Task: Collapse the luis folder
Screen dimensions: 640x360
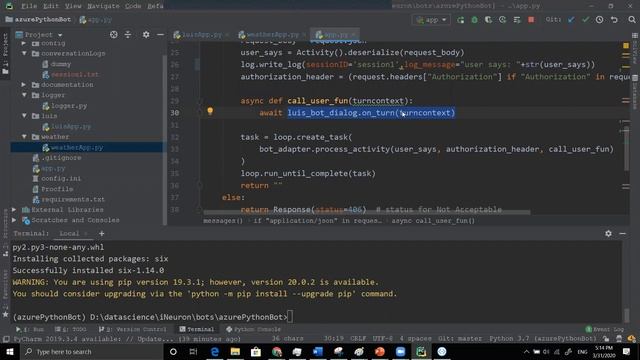Action: [24, 116]
